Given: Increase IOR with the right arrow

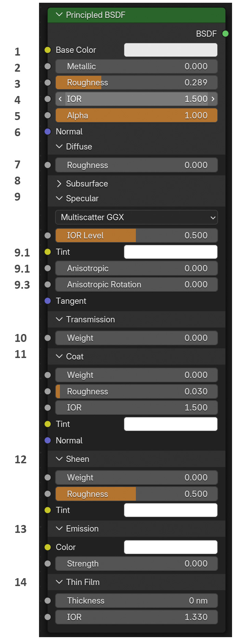Looking at the screenshot, I should tap(213, 99).
